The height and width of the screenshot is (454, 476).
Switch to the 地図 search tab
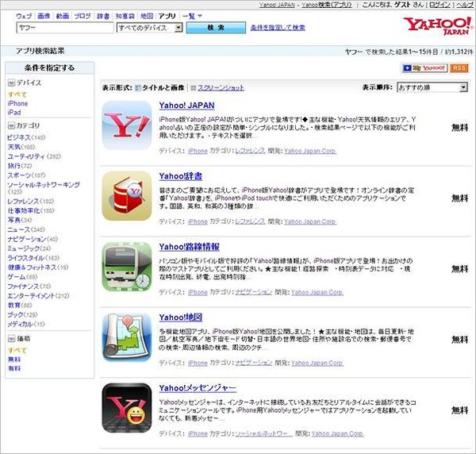coord(147,16)
